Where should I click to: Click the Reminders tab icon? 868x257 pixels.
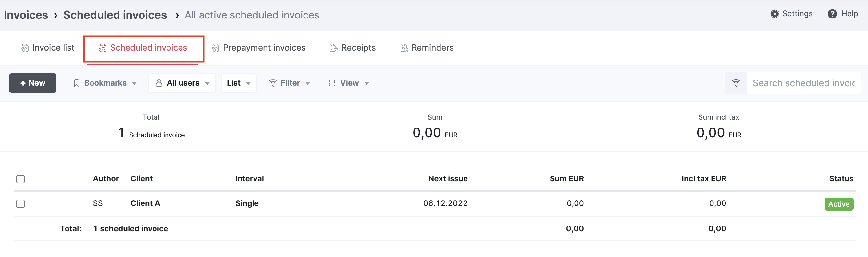(404, 48)
